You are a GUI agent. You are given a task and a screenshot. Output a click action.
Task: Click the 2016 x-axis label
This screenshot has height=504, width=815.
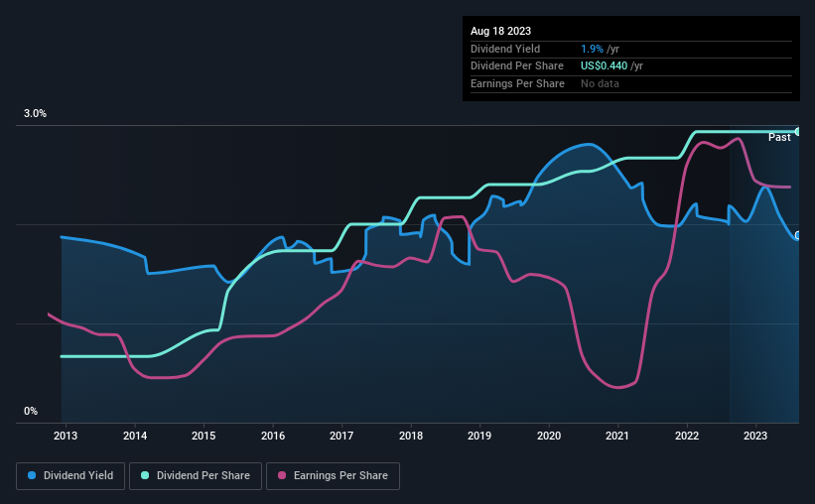[x=273, y=436]
